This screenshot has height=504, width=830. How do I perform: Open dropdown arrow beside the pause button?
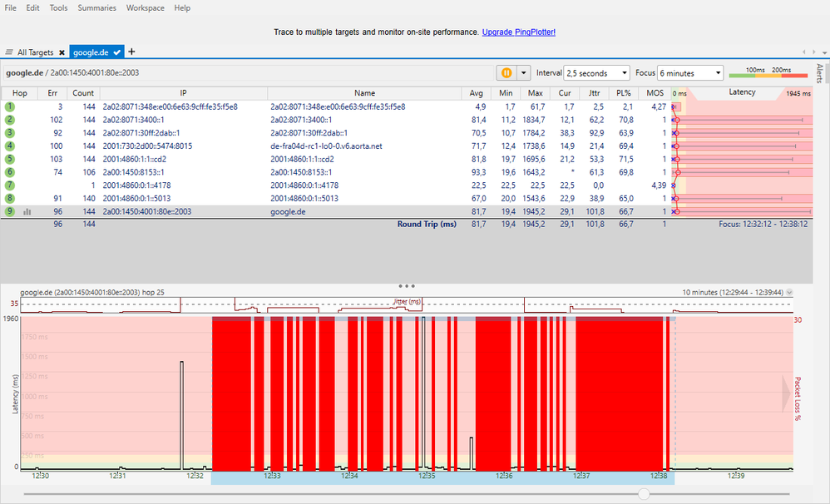pos(523,73)
